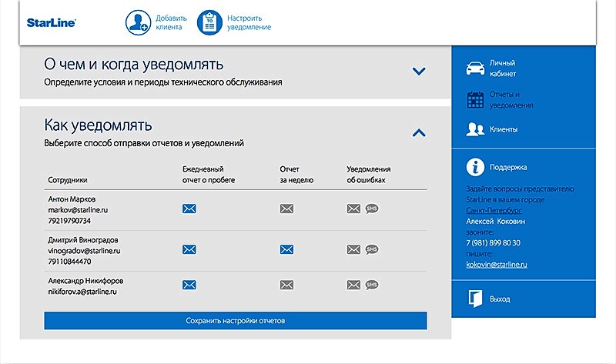
Task: Click the Клиенты people icon
Action: [475, 129]
